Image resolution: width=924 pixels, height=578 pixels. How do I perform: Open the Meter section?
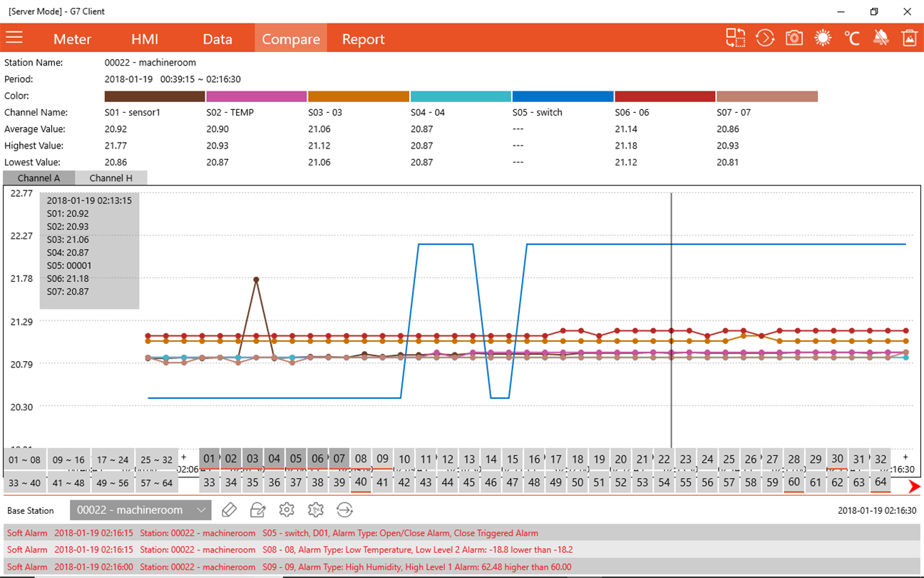(x=72, y=39)
